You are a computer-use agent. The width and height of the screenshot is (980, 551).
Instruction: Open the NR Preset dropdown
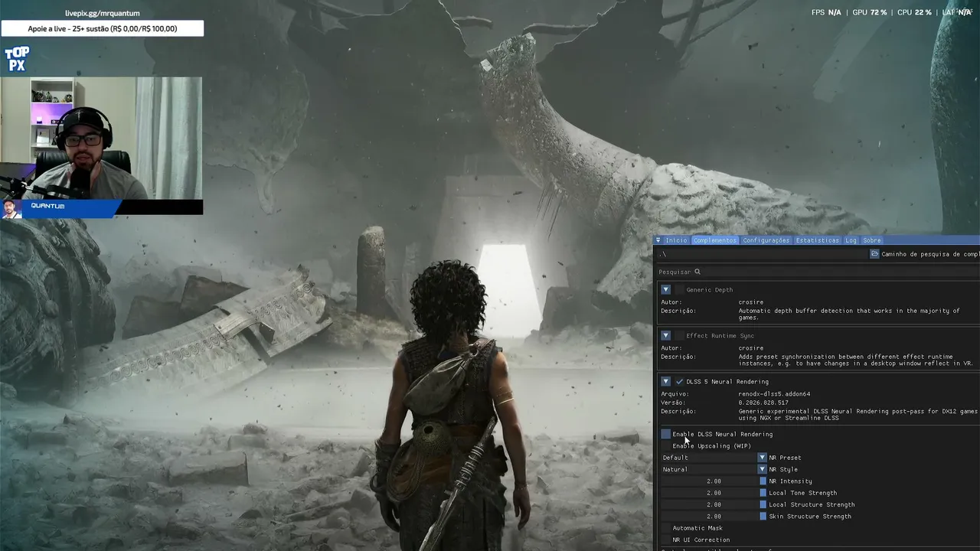pos(714,458)
